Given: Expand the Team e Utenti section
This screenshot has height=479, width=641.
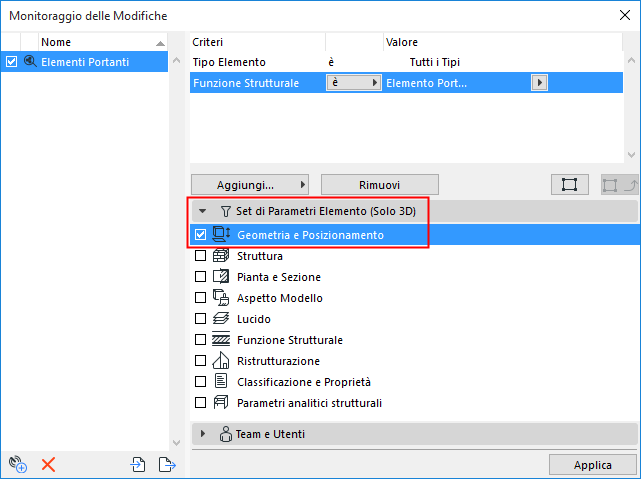Looking at the screenshot, I should tap(203, 434).
